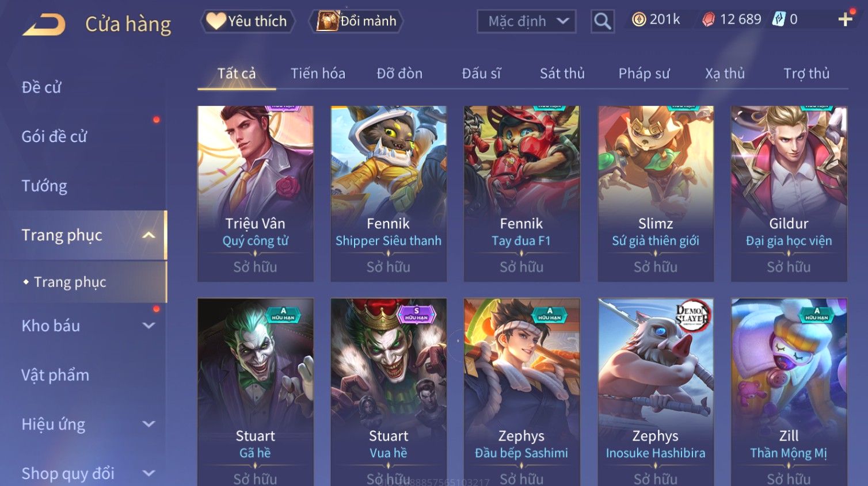Open Gói đề cử in the sidebar
This screenshot has width=868, height=486.
pyautogui.click(x=54, y=137)
